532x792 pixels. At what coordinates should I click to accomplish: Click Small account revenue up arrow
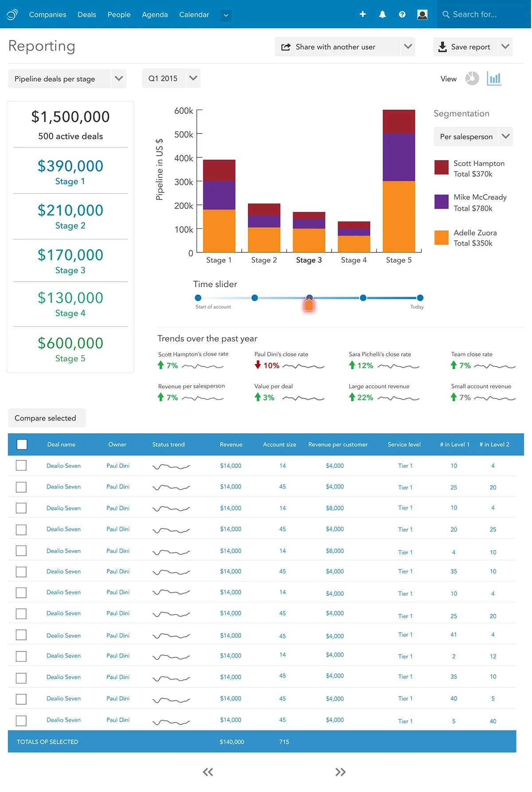[454, 397]
